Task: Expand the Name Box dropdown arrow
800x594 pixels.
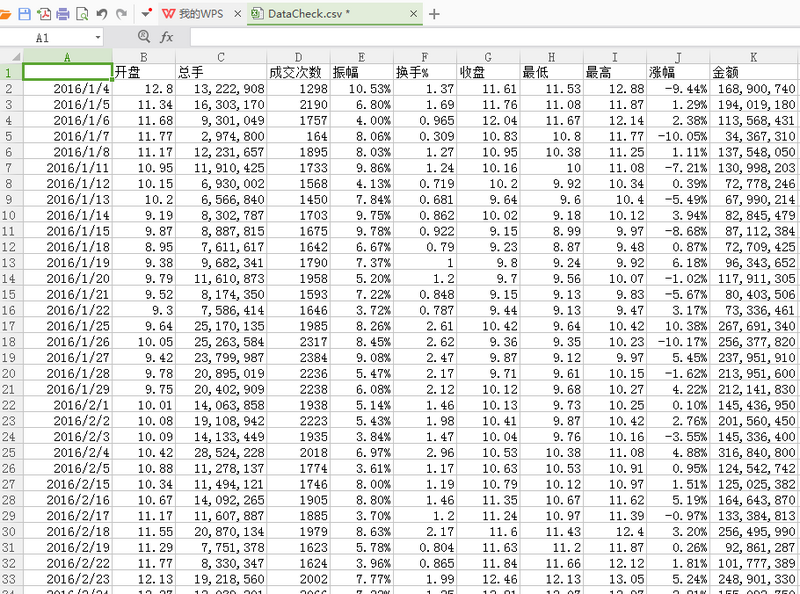Action: tap(97, 37)
